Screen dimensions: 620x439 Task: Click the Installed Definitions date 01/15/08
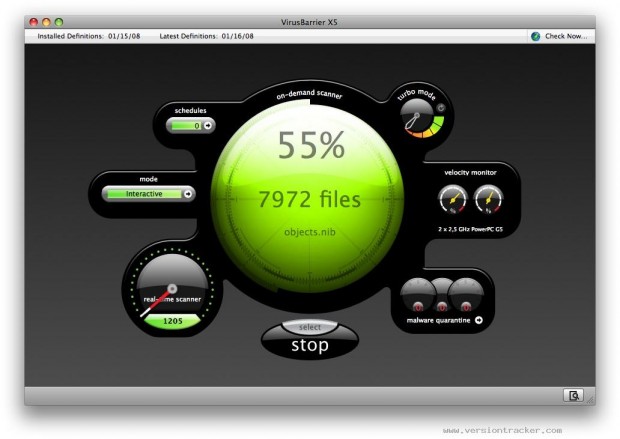point(124,36)
